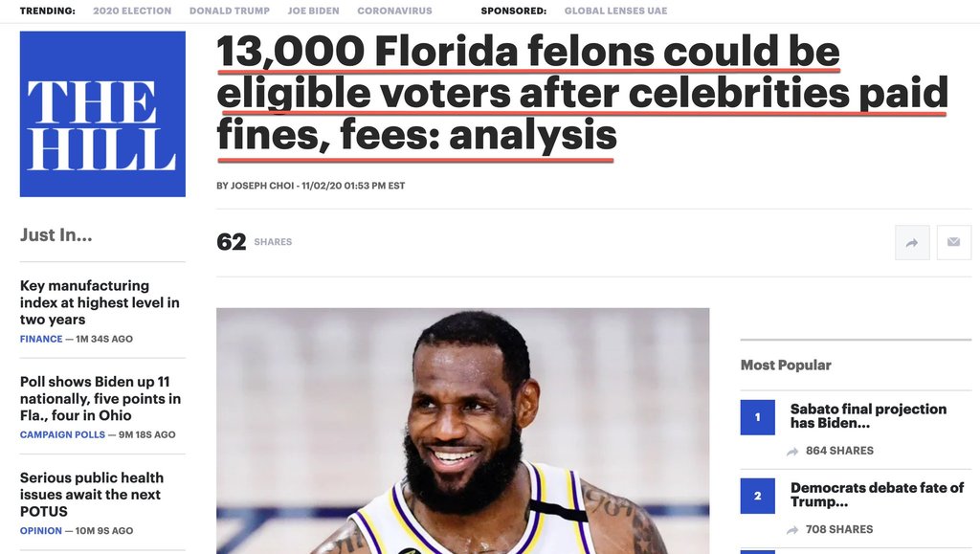This screenshot has width=980, height=554.
Task: Click the Campaign Polls category tag
Action: coord(62,434)
